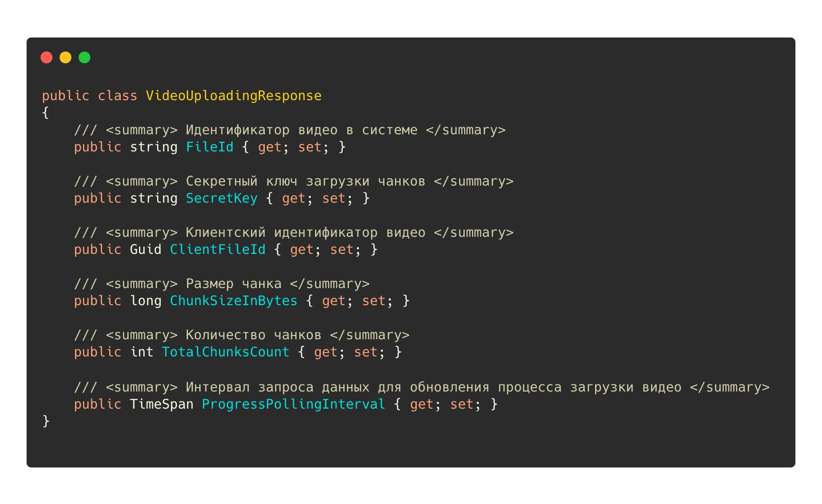Screen dimensions: 822x504
Task: Click the ProgressPollingInterval property name
Action: (293, 404)
